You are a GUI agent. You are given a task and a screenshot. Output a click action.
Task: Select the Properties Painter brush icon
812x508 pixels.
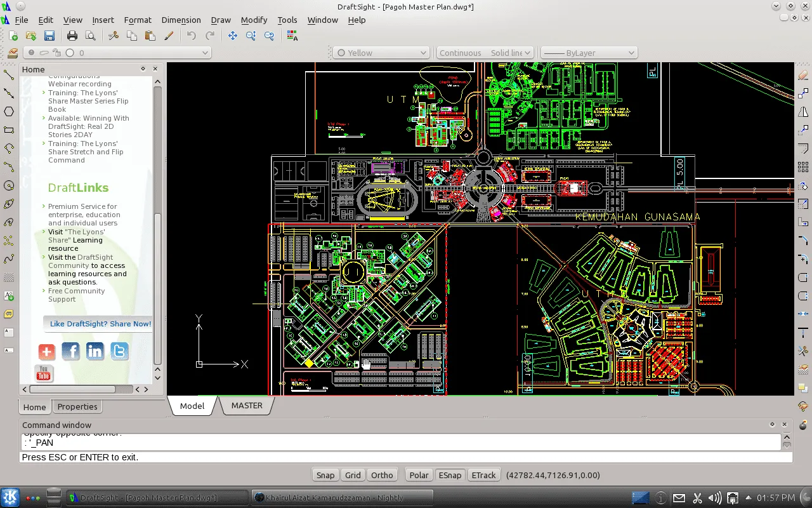(x=168, y=36)
